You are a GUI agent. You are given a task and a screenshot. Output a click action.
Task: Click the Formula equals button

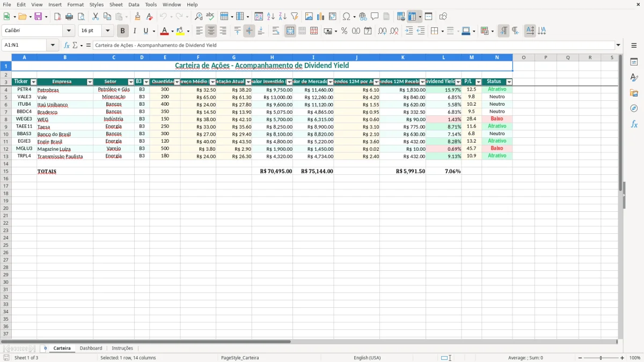(x=89, y=46)
